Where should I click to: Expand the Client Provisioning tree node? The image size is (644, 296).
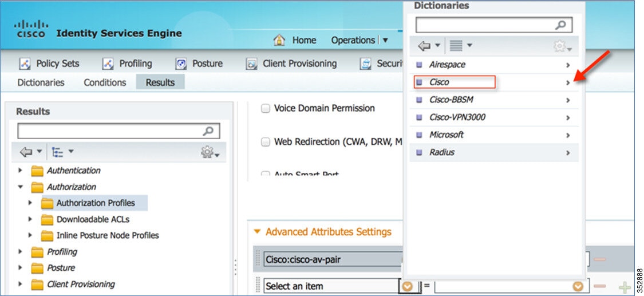coord(20,284)
